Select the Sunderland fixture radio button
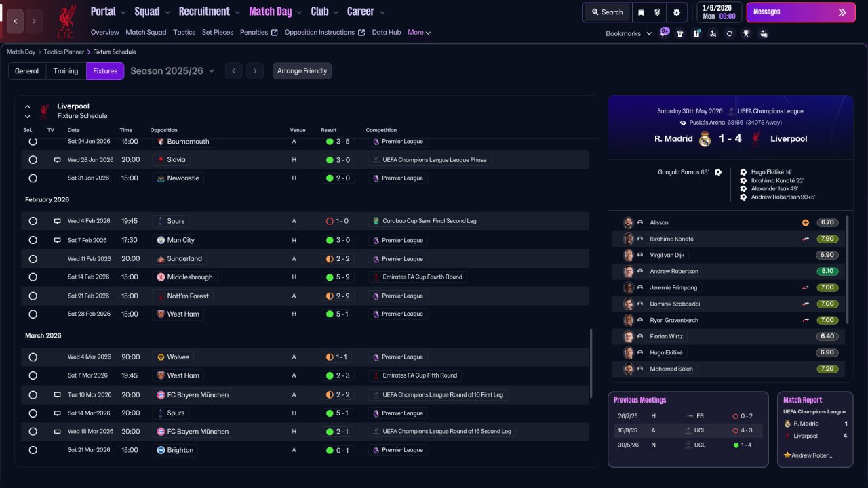The image size is (868, 488). pos(33,259)
